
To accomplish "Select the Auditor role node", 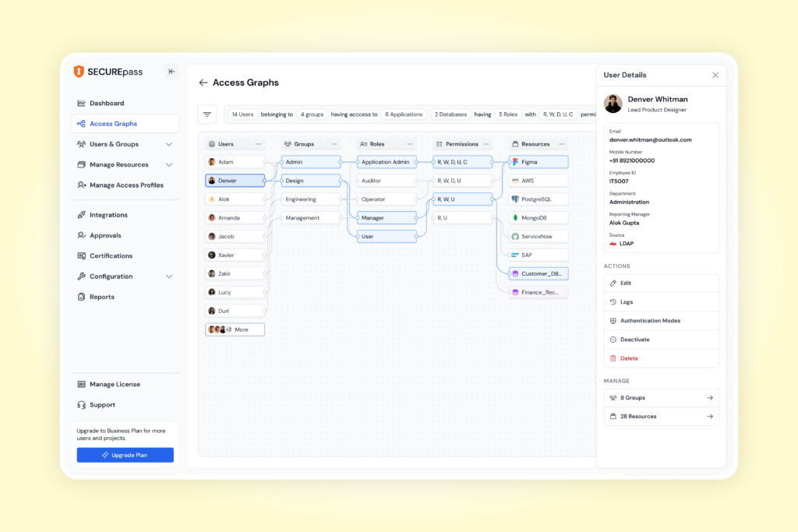I will [x=387, y=181].
